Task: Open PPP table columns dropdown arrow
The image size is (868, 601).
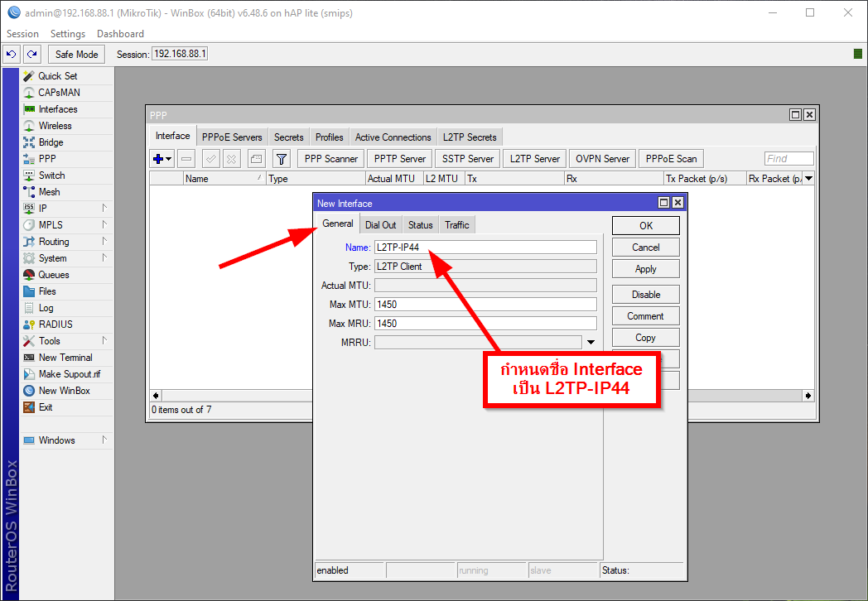Action: pyautogui.click(x=808, y=178)
